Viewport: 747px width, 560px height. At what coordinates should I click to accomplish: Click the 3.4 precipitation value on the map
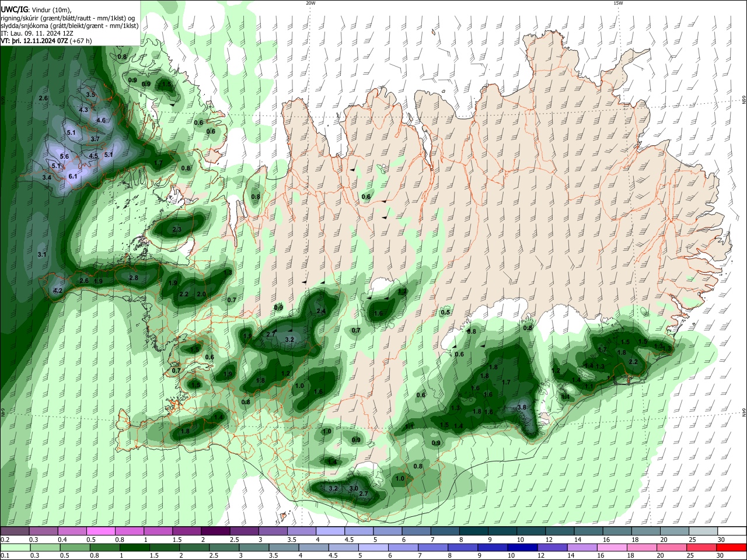click(x=47, y=177)
